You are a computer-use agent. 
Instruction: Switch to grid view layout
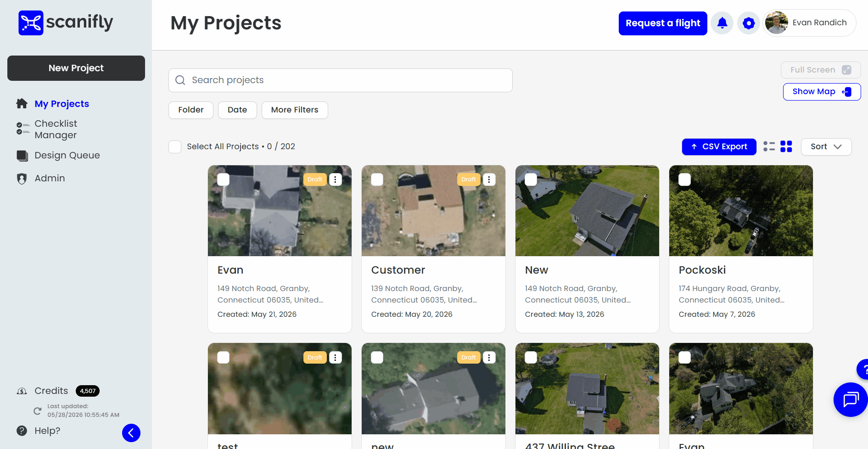(786, 146)
